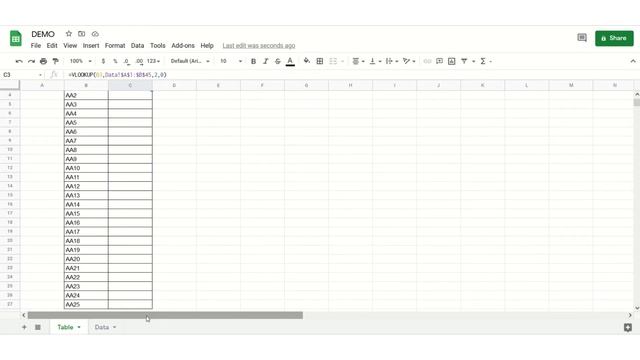Open the Edit menu

[x=52, y=46]
